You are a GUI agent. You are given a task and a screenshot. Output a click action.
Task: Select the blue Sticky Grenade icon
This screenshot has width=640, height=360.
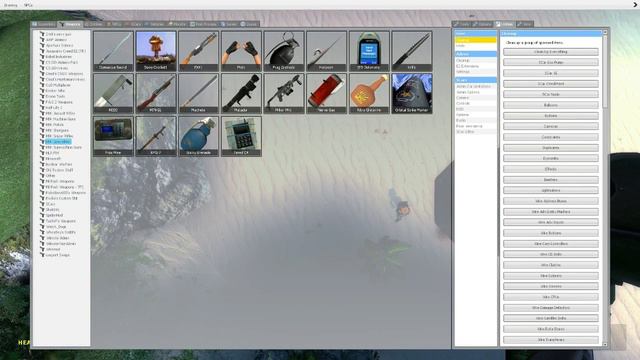click(198, 136)
